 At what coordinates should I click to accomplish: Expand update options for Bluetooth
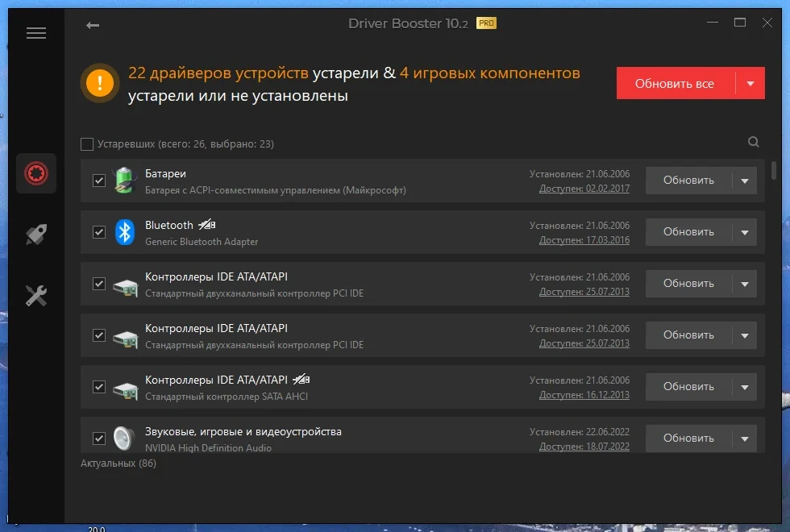coord(745,232)
